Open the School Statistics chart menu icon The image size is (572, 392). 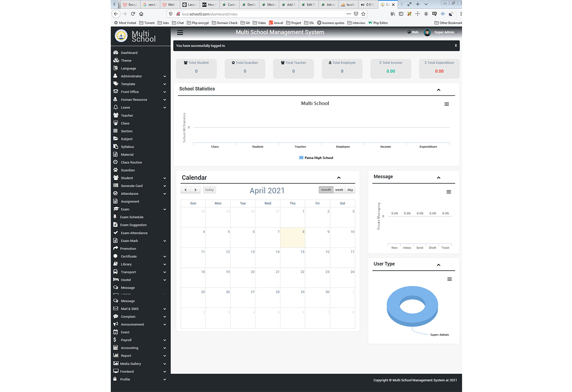tap(446, 104)
